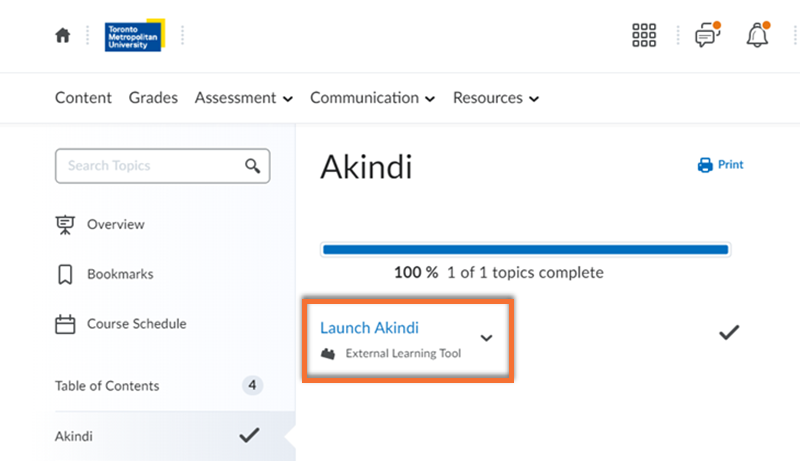Click the Toronto Metropolitan University logo
Screen dimensions: 800x461
click(133, 36)
